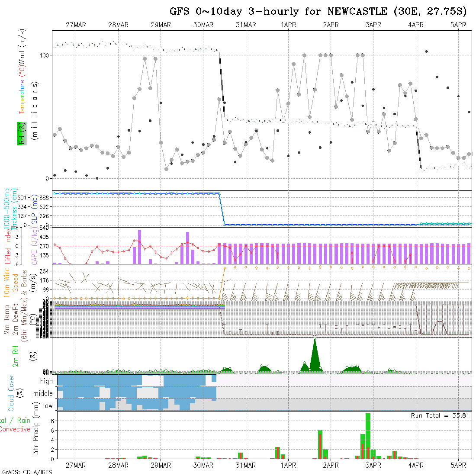This screenshot has width=476, height=476.
Task: Click the blue Cloud Cover axis title
Action: pyautogui.click(x=11, y=393)
